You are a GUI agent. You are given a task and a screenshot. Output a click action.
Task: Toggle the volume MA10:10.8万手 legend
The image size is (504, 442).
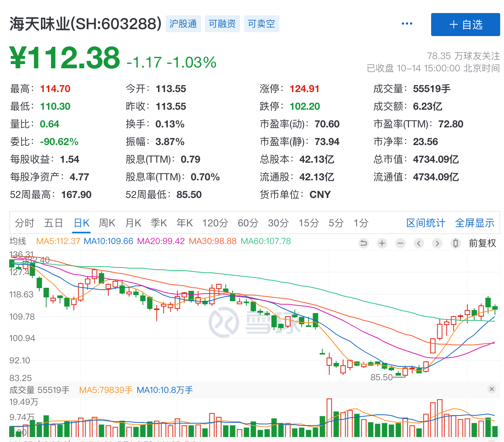[164, 390]
